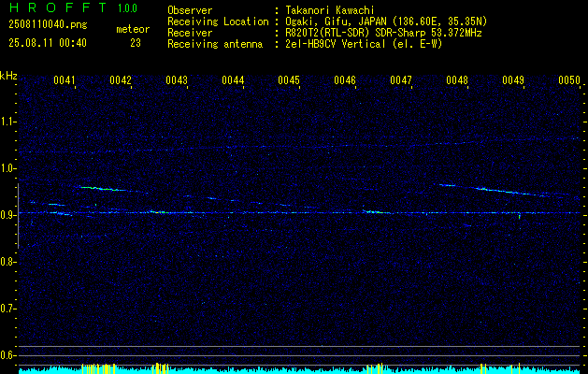
Task: Click the bright green echo trace after 0041
Action: tap(103, 189)
